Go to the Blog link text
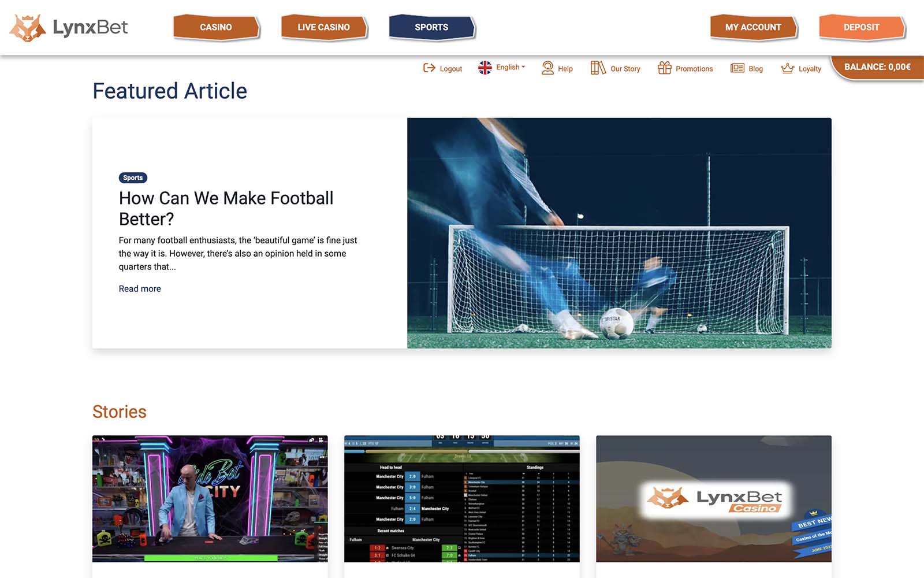The image size is (924, 578). [756, 69]
